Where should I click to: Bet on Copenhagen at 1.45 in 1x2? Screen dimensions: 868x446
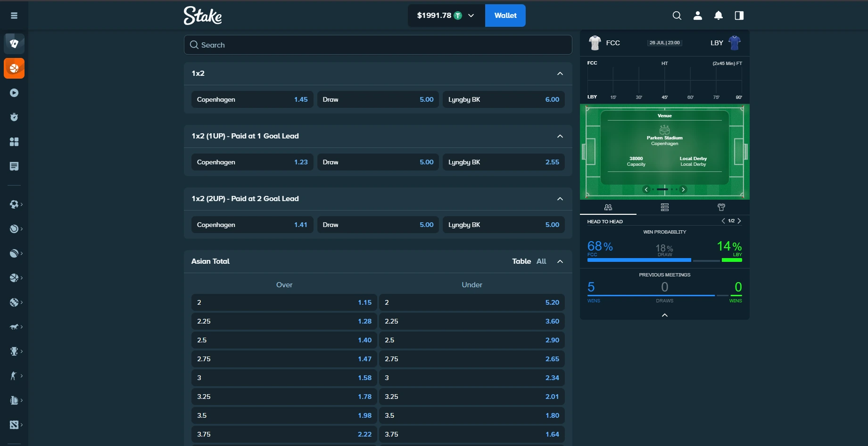pyautogui.click(x=252, y=99)
